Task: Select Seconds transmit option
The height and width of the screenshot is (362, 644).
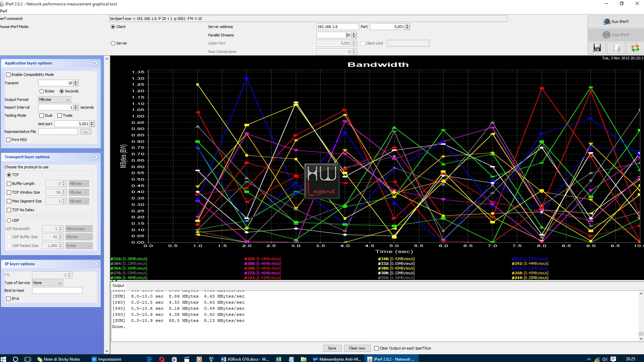Action: pyautogui.click(x=61, y=91)
